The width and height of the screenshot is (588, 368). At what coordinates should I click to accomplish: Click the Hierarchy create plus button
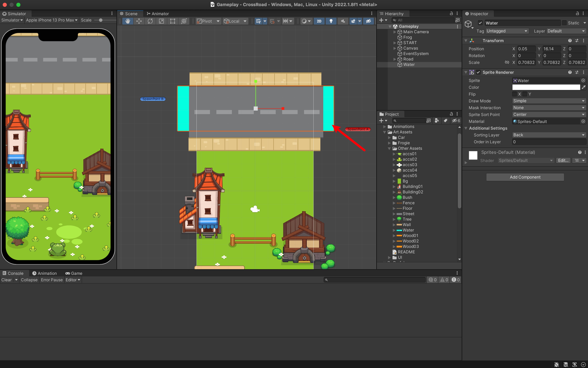point(383,20)
